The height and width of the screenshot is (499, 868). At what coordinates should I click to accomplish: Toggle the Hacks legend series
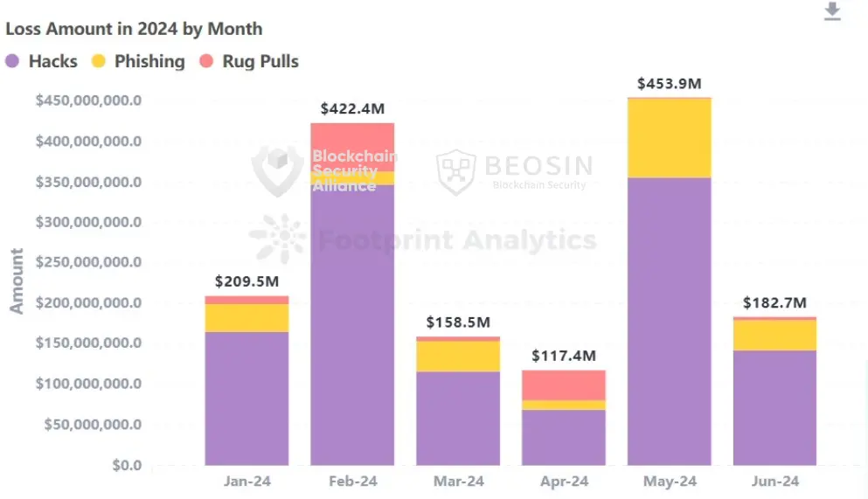tap(52, 61)
